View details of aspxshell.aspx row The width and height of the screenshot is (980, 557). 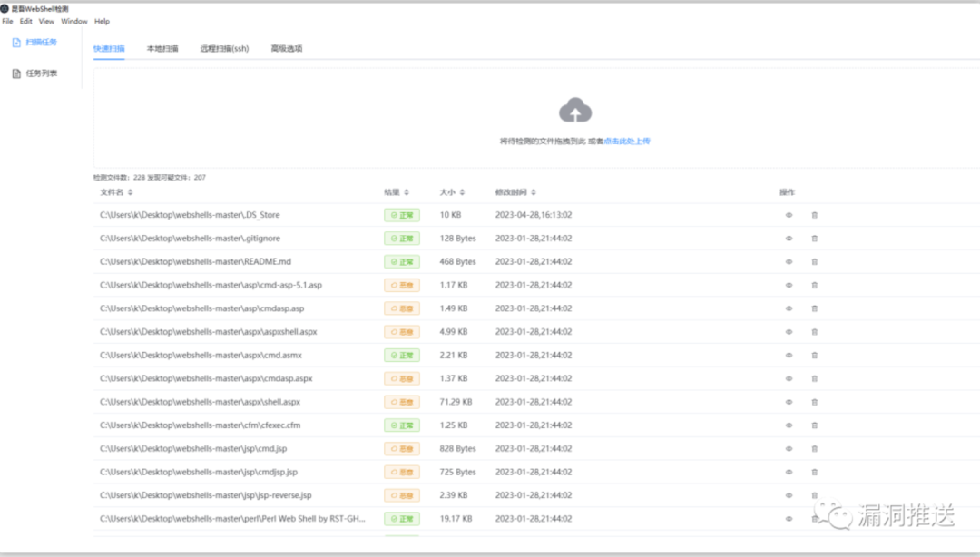(789, 332)
